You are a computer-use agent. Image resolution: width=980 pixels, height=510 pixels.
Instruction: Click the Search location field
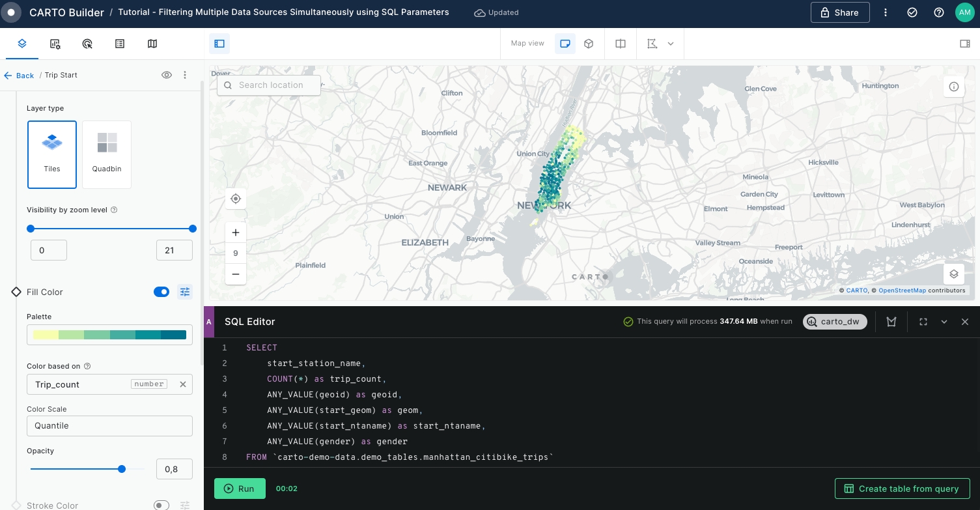click(269, 85)
